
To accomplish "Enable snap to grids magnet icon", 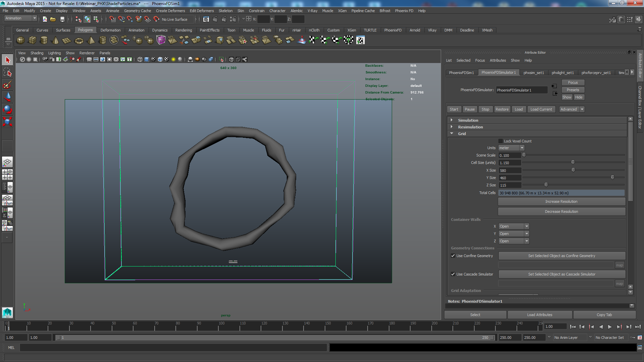I will [112, 19].
